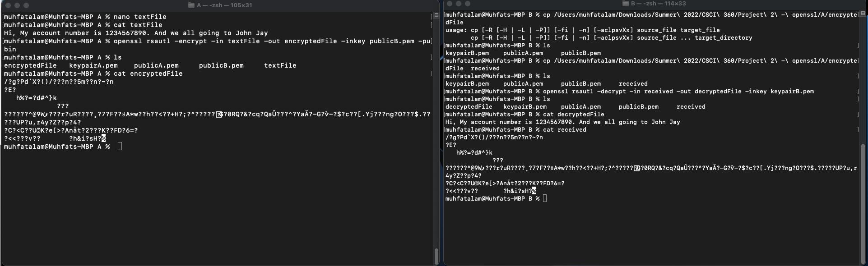Click 'keypairA.pem' in window A's ls listing
This screenshot has width=868, height=266.
click(x=93, y=65)
